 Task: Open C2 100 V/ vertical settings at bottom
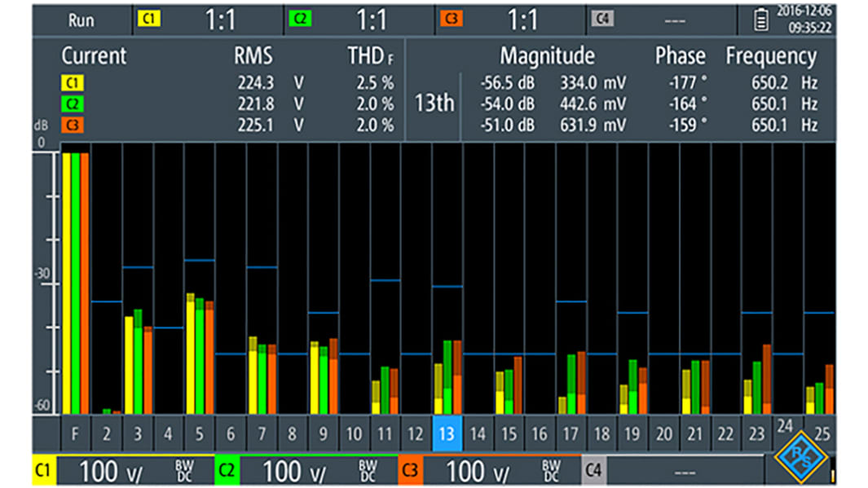coord(306,471)
